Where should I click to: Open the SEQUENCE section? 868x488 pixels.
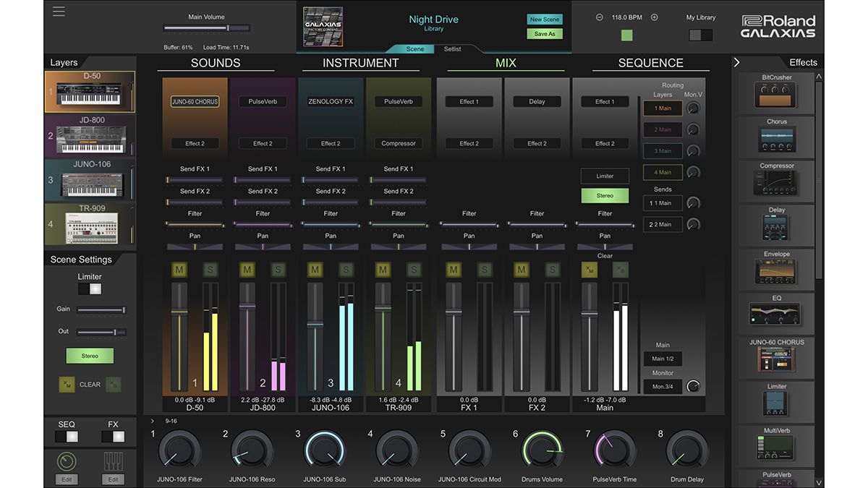pos(651,63)
